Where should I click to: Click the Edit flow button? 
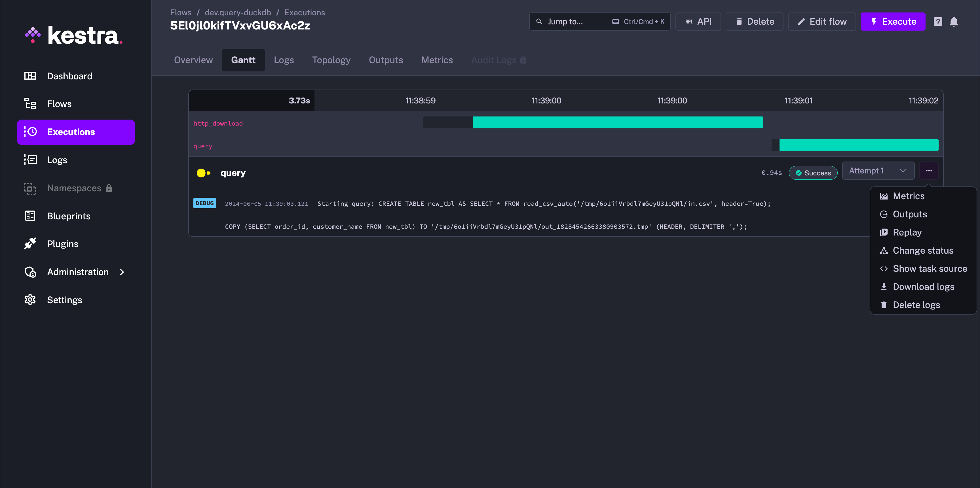tap(822, 22)
